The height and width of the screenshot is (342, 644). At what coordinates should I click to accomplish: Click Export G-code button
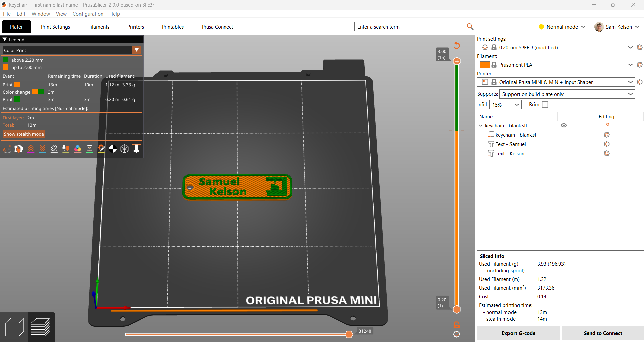(x=519, y=333)
